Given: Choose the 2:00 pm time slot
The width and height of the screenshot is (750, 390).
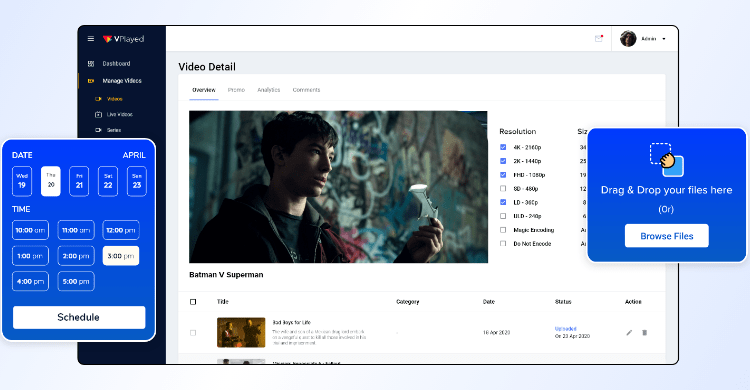Looking at the screenshot, I should [x=76, y=256].
